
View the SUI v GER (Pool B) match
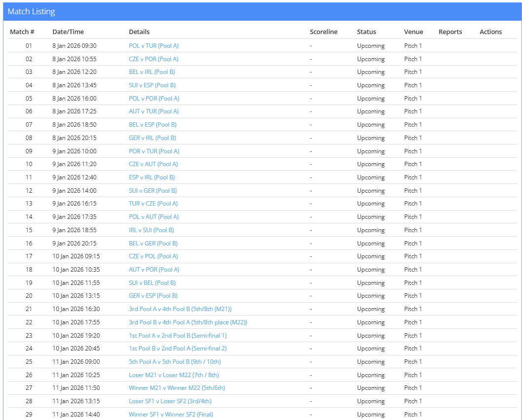coord(153,191)
